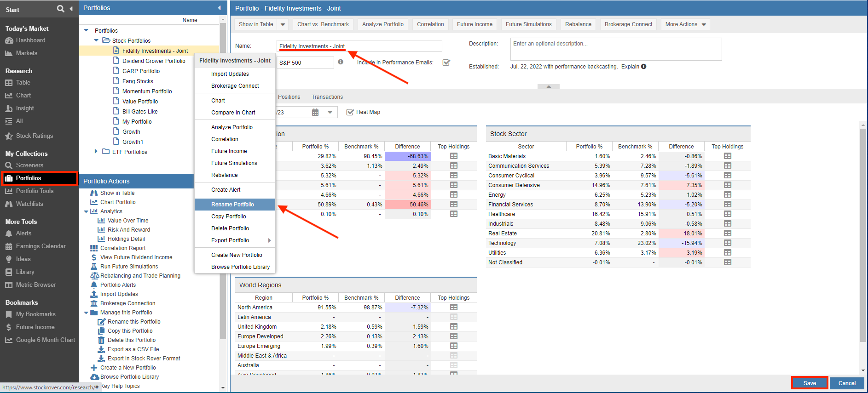Switch to the Transactions tab

(327, 97)
